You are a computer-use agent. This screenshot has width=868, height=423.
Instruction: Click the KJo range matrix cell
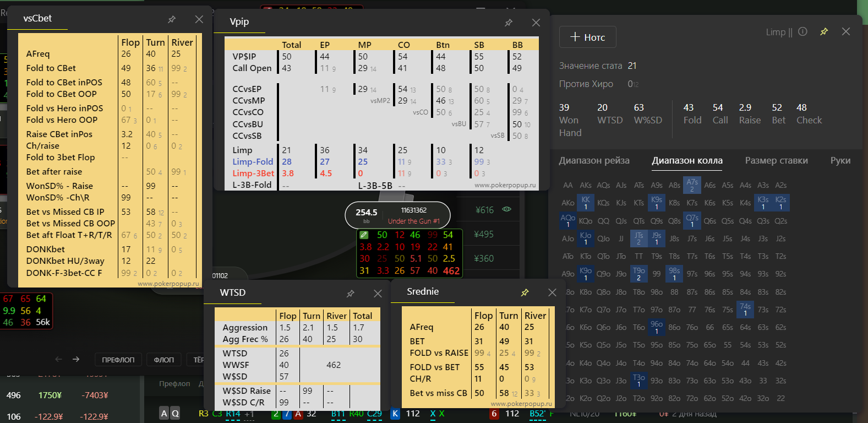[586, 238]
